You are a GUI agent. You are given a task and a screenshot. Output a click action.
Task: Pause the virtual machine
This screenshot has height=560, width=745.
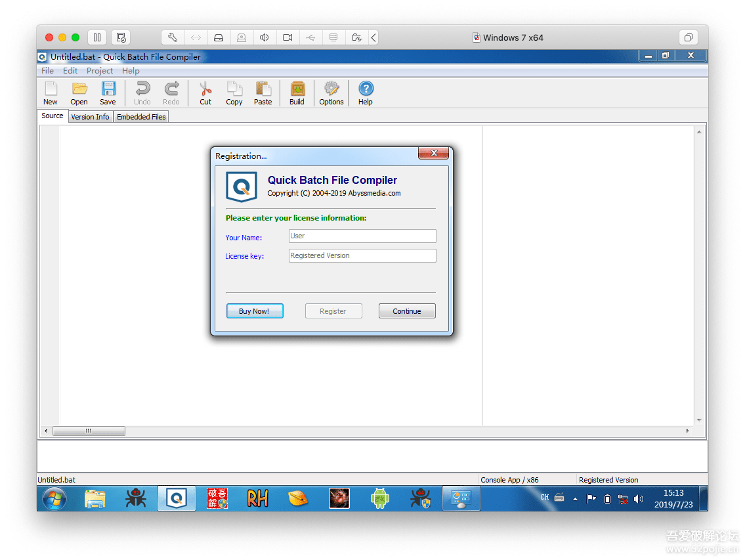point(97,37)
